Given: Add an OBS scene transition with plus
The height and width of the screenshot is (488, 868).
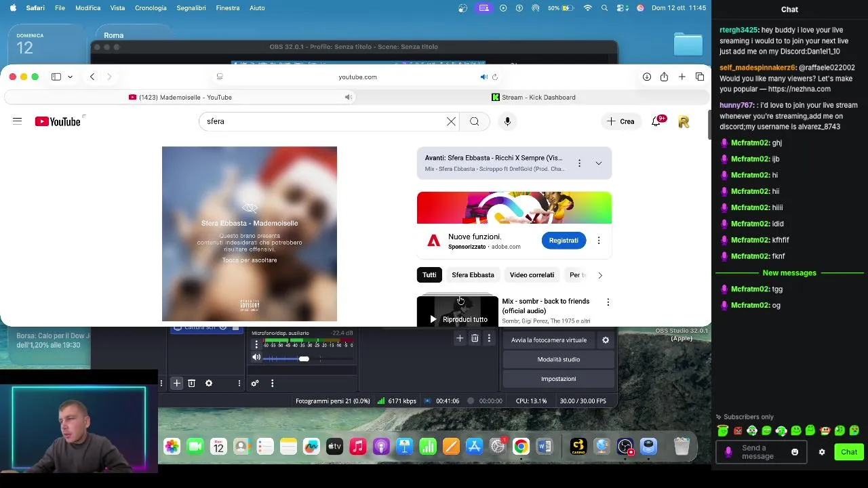Looking at the screenshot, I should pyautogui.click(x=460, y=338).
